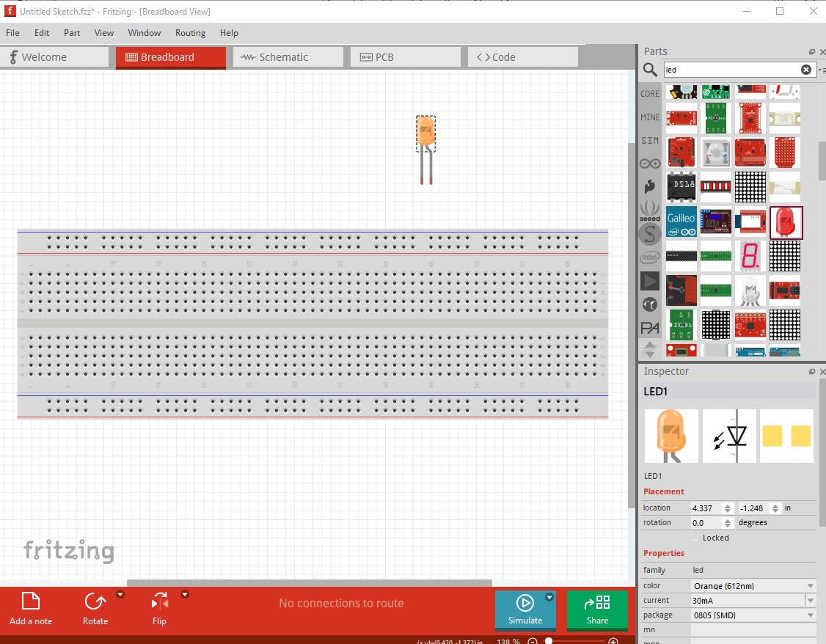Clear the parts search field

click(806, 70)
